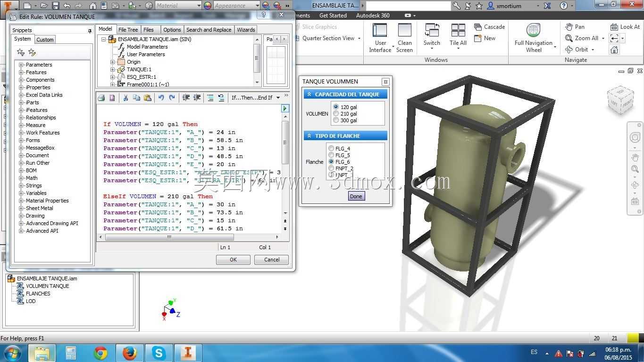Expand the Excel Data Links snippet category

click(x=21, y=95)
